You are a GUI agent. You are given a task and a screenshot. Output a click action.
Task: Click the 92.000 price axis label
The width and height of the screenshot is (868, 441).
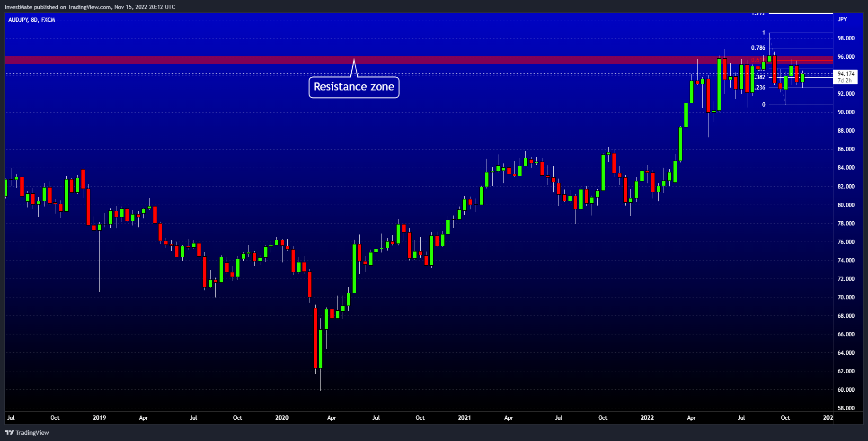[846, 94]
